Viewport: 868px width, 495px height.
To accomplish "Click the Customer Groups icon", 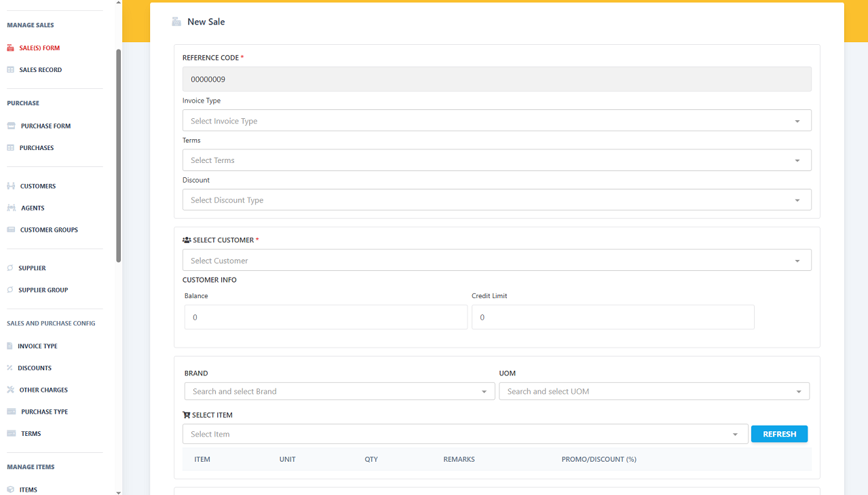I will (x=11, y=230).
